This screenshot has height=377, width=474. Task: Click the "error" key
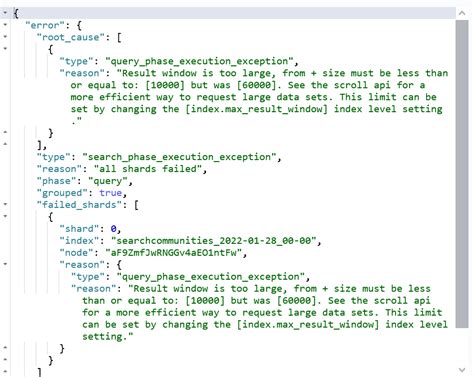coord(45,25)
